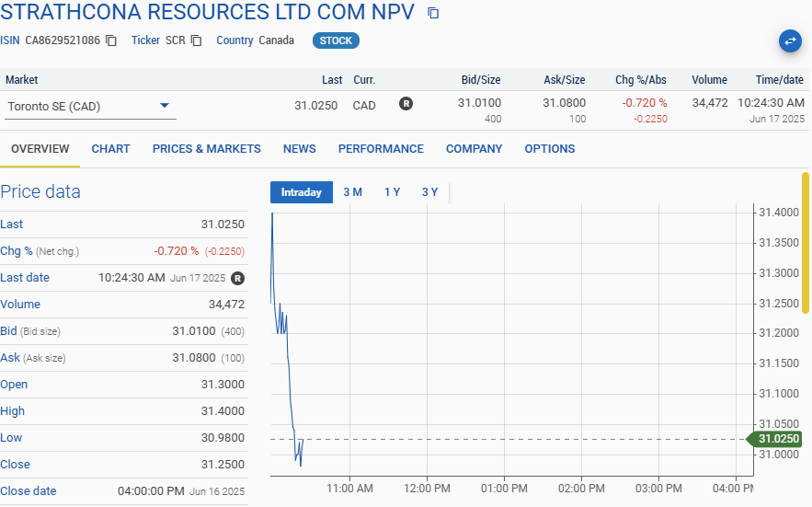Click the Country label
Screen dimensions: 812x507
(x=234, y=40)
